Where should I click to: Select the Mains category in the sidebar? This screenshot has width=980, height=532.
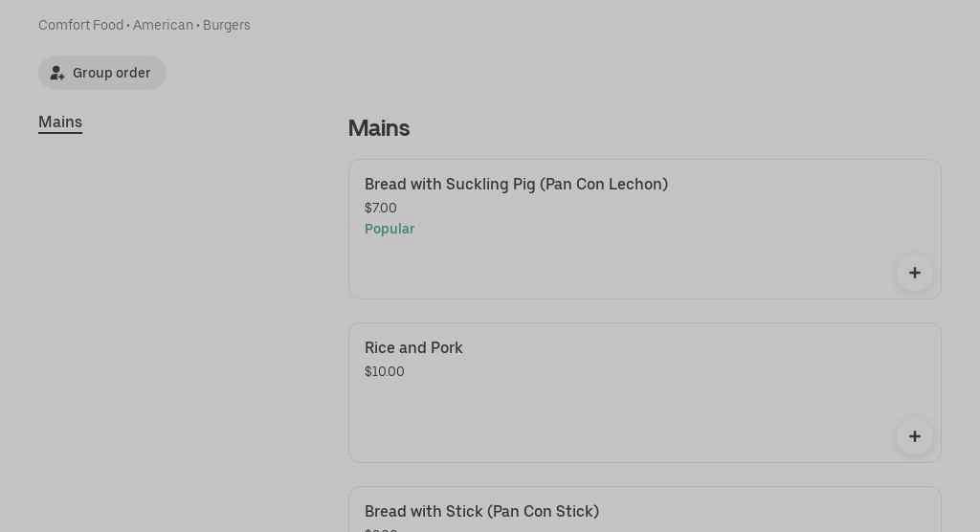60,122
